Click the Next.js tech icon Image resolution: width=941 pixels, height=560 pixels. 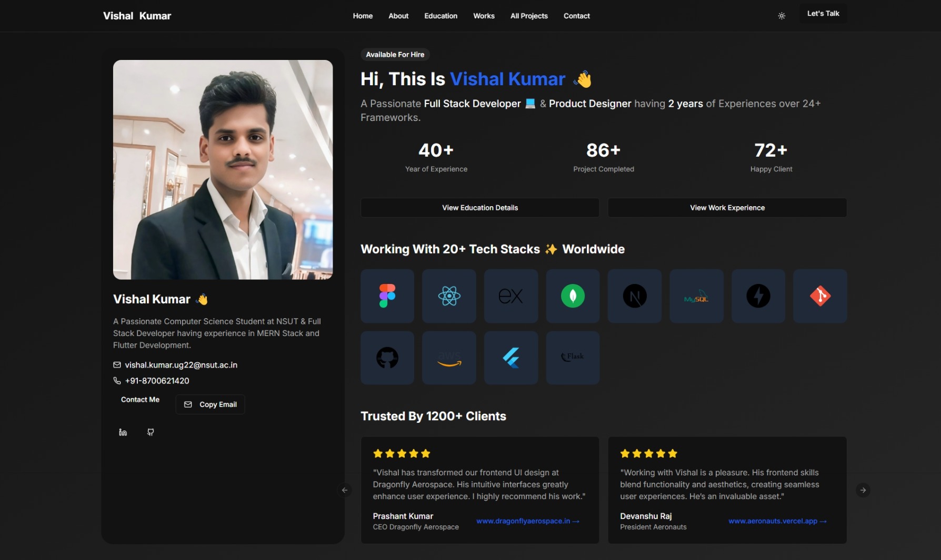coord(634,296)
